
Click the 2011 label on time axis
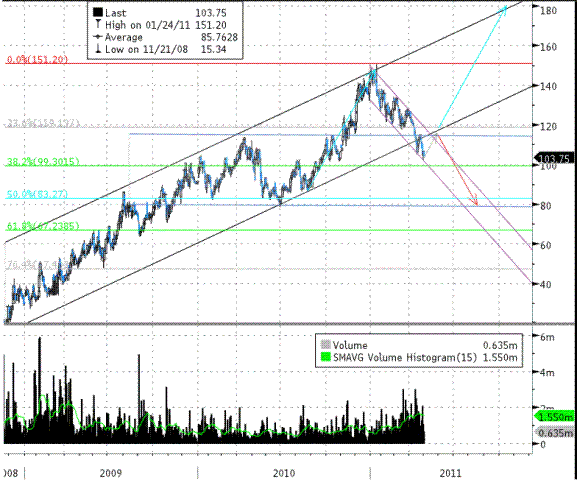pos(451,473)
